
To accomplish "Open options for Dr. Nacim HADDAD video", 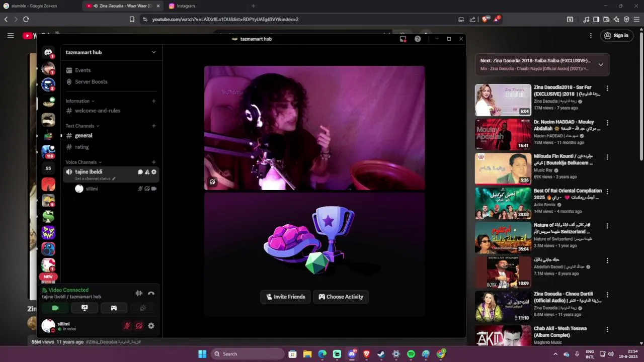I will 607,123.
